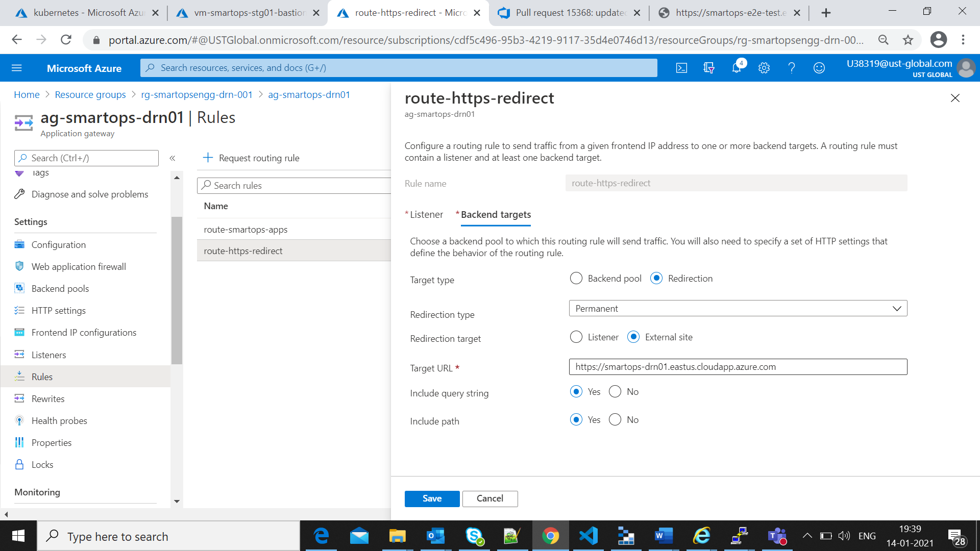Click the Save button
The width and height of the screenshot is (980, 551).
pyautogui.click(x=432, y=498)
